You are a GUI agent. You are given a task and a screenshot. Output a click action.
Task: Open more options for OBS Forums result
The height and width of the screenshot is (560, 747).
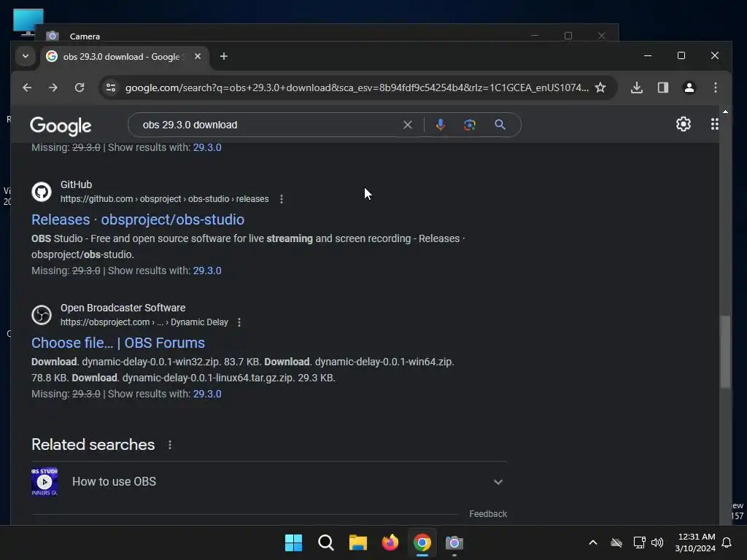click(239, 322)
